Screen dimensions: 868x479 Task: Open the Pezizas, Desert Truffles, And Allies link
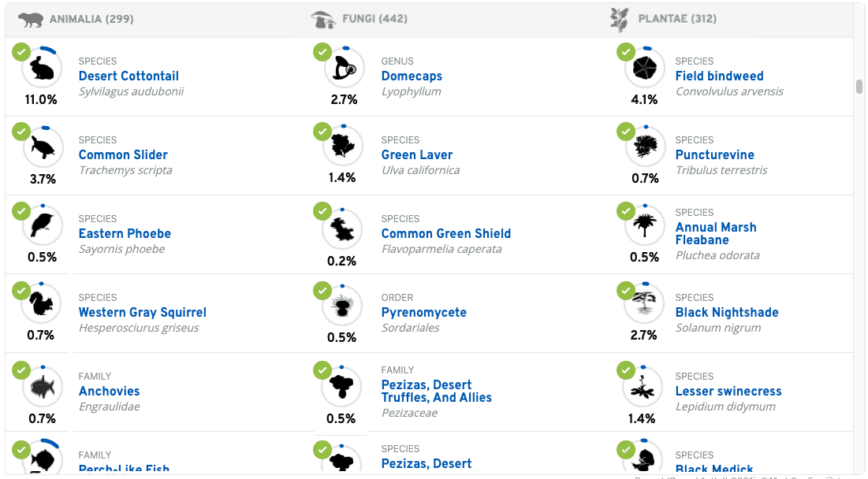pos(436,391)
